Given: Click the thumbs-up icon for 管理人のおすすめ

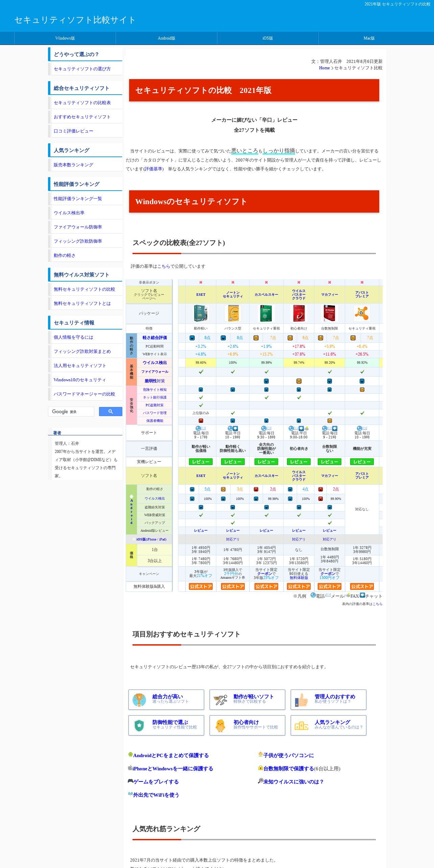Looking at the screenshot, I should 301,700.
